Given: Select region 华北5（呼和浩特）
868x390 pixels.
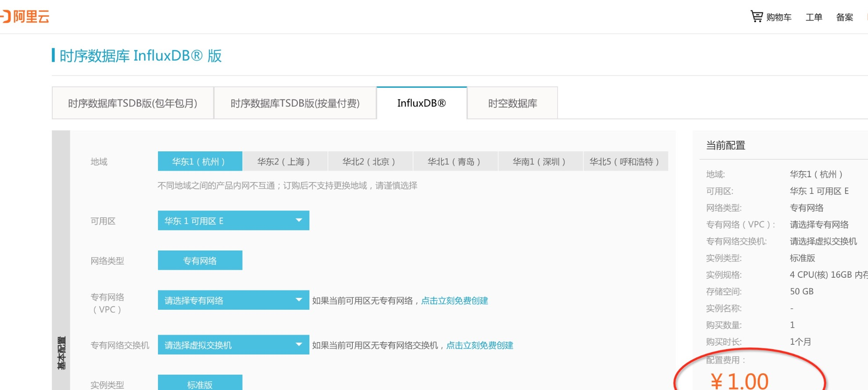Looking at the screenshot, I should [626, 161].
